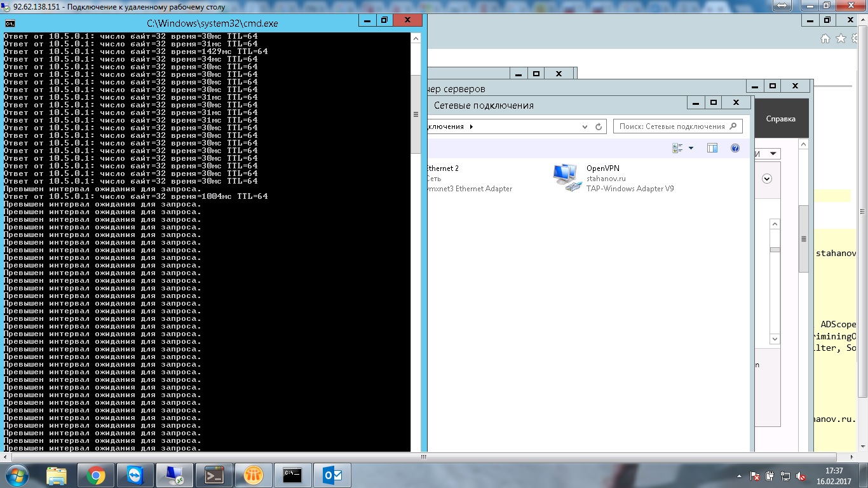Switch to Remote Desktop Connection taskbar button

click(175, 475)
